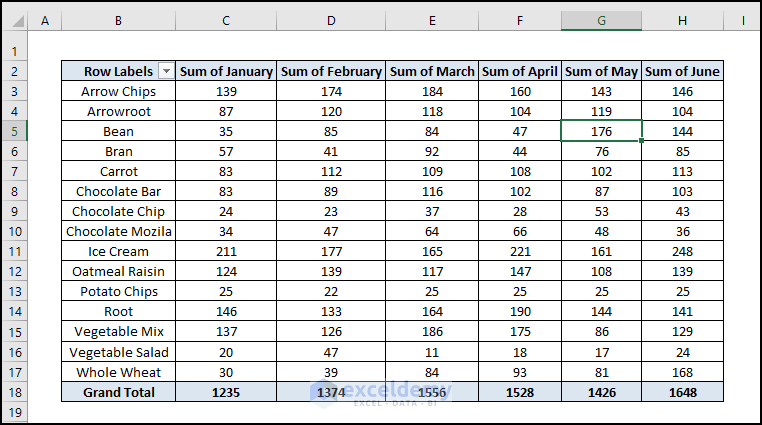Select row 18 header
This screenshot has height=425, width=762.
(14, 392)
